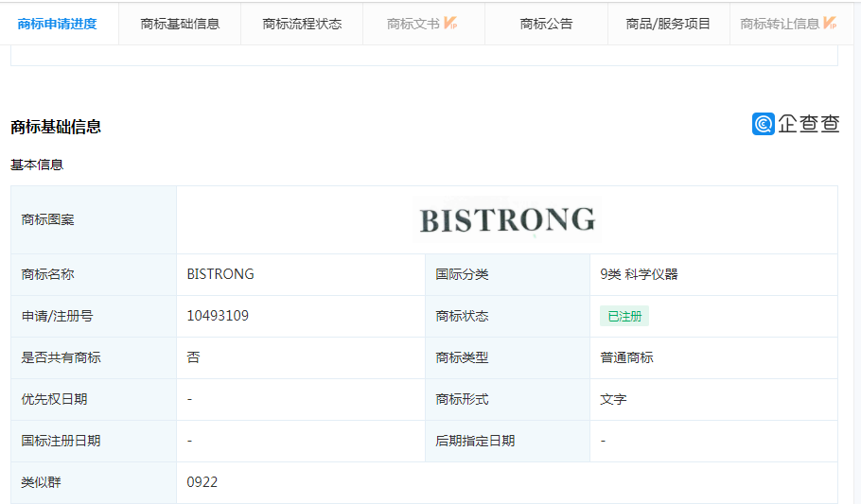Click the 优先权日期 label
Image resolution: width=861 pixels, height=504 pixels.
(x=54, y=399)
